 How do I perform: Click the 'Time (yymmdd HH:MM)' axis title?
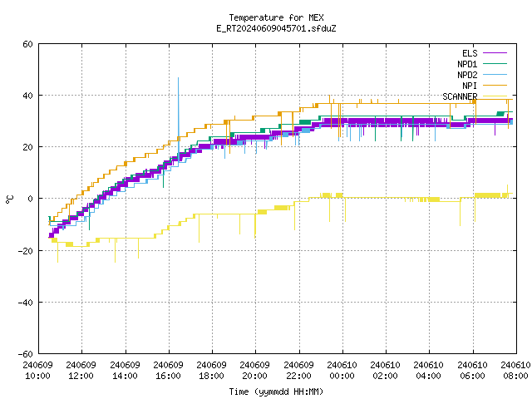point(276,392)
